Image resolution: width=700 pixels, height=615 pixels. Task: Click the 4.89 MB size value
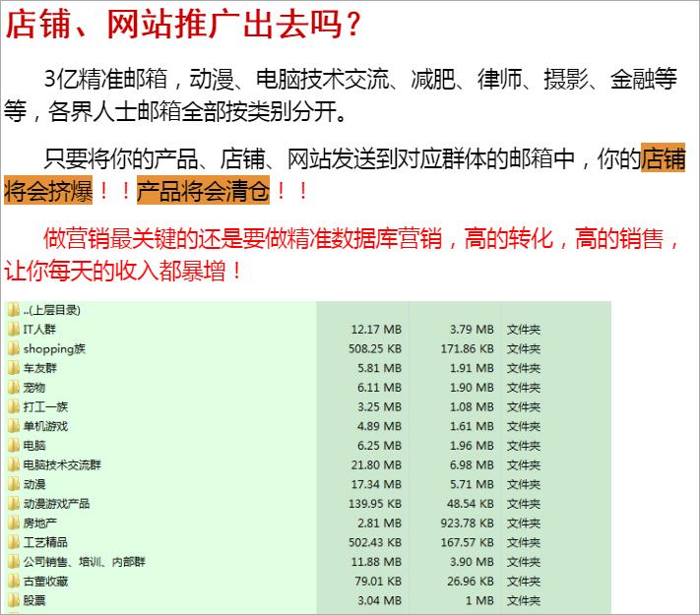379,426
